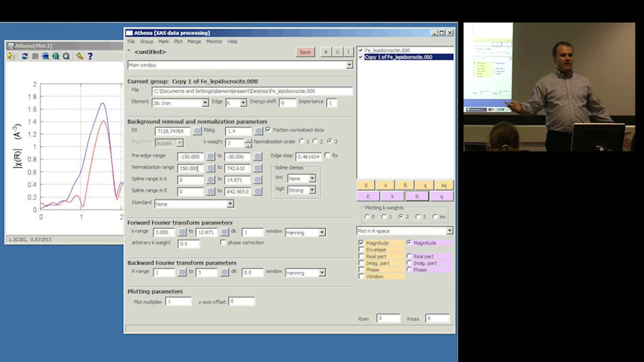Click pluck button next to R-range minimum
The height and width of the screenshot is (362, 644).
(182, 272)
